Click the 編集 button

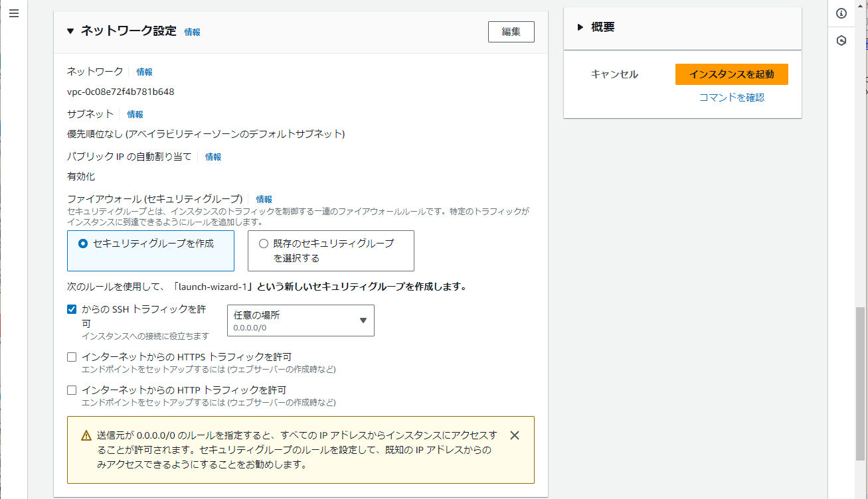point(511,32)
